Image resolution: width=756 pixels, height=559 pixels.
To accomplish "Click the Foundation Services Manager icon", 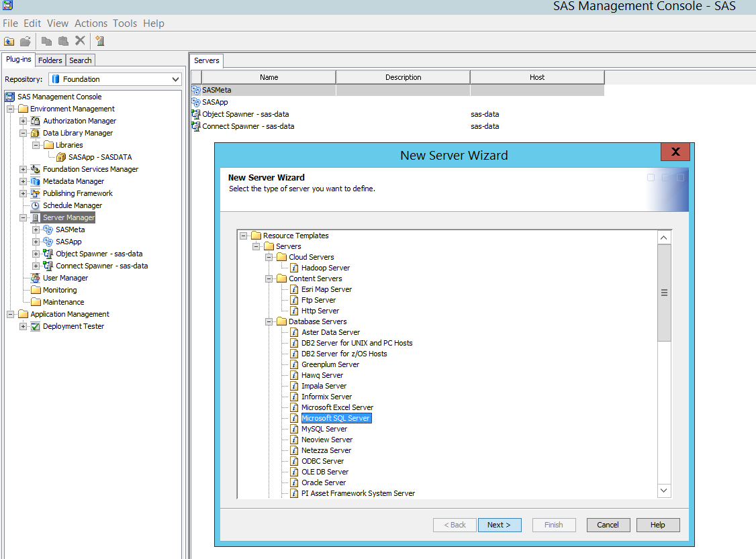I will [35, 169].
